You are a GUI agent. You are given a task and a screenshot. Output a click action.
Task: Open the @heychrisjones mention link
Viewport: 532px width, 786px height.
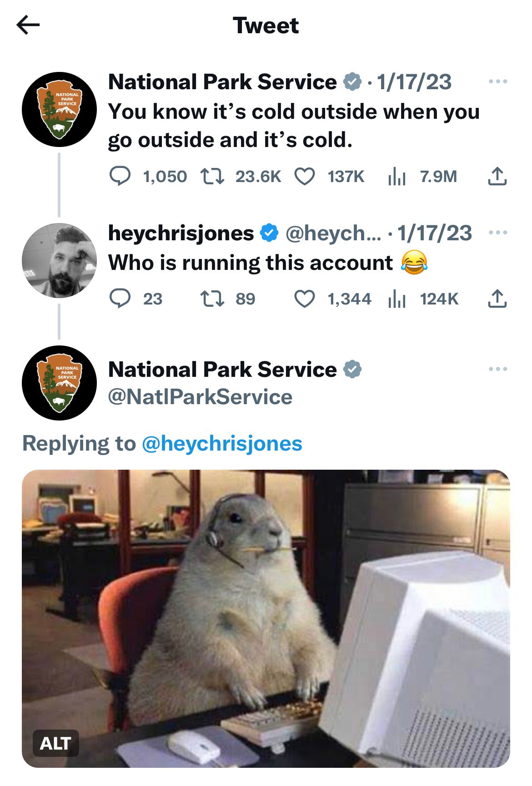[222, 443]
